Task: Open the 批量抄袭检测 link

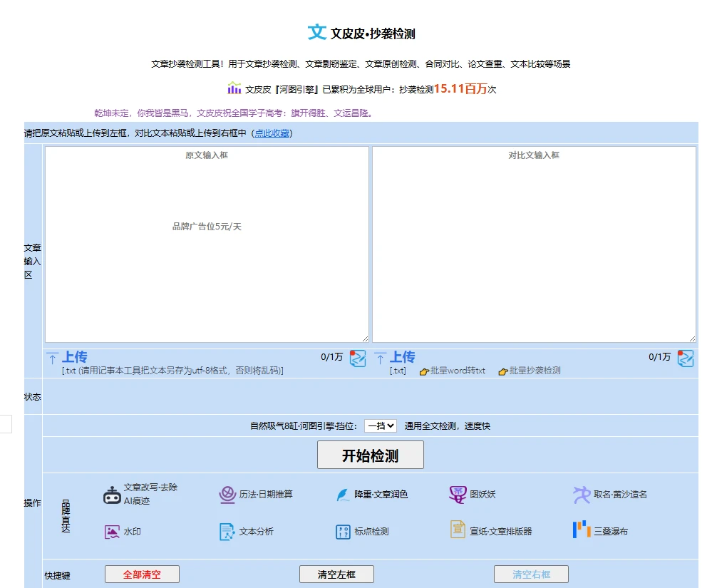Action: [535, 371]
